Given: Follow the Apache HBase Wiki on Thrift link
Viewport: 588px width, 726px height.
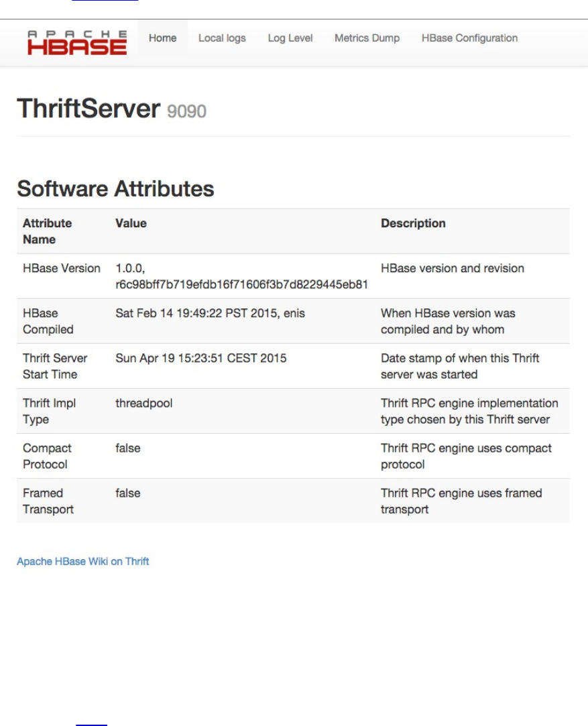Looking at the screenshot, I should pos(83,561).
